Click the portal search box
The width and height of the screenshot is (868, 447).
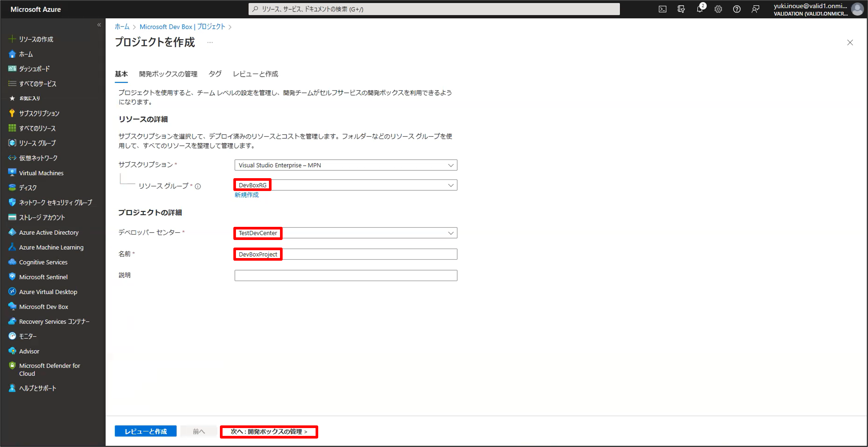point(434,9)
